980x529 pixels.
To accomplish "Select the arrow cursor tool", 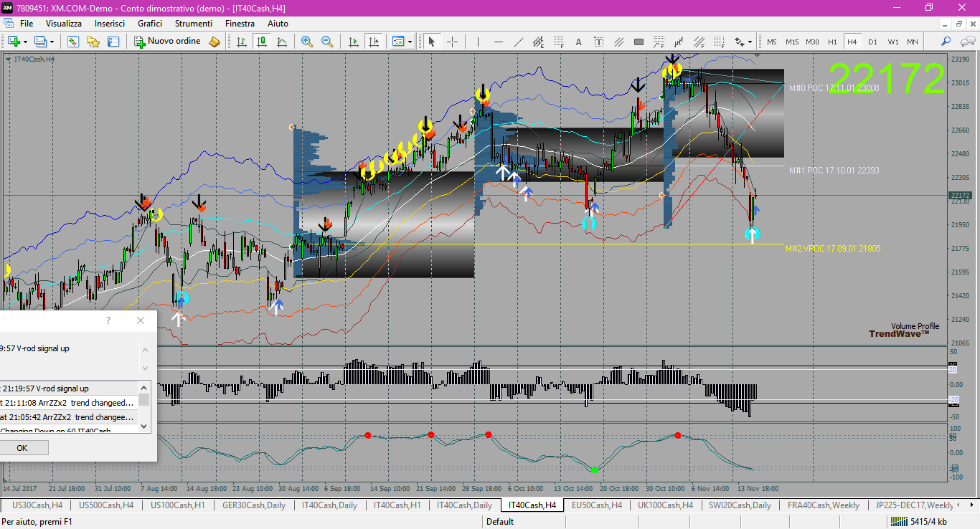I will pos(432,42).
